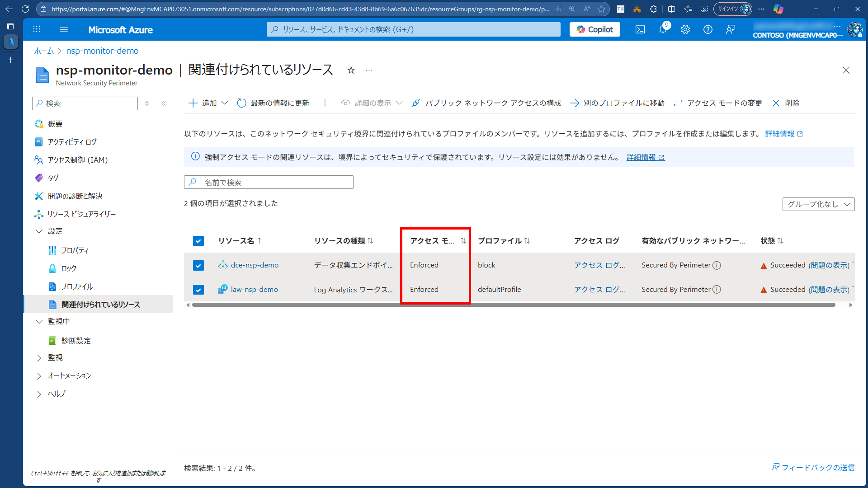Open the portal settings gear

[x=685, y=29]
